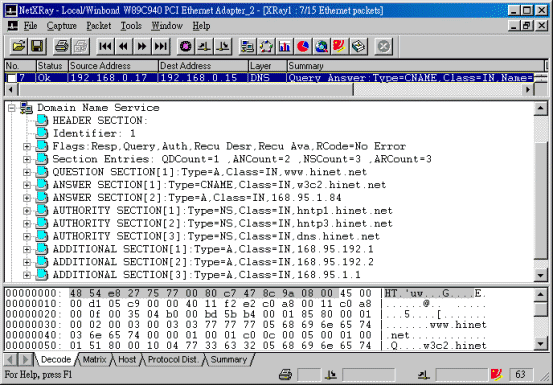Expand ADDITIONAL SECTION[2] node

coord(27,262)
